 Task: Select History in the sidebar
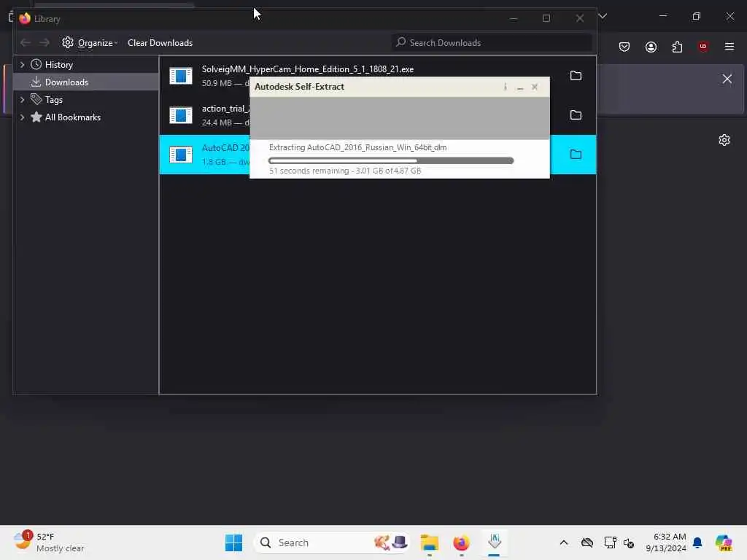coord(58,64)
